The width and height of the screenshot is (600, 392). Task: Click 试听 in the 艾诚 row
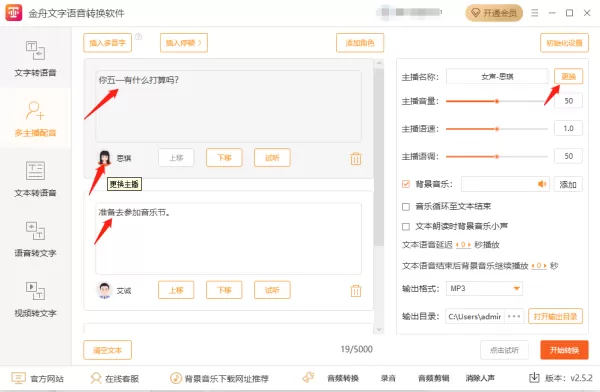[272, 290]
